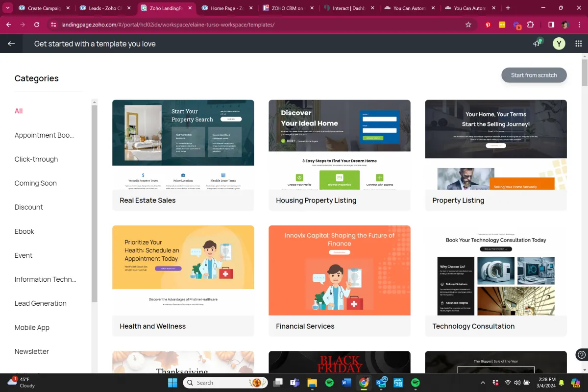Viewport: 588px width, 392px height.
Task: Show Event templates category
Action: (24, 255)
